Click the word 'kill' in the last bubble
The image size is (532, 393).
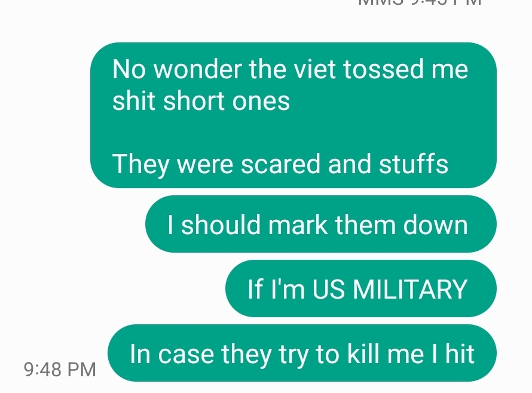click(x=363, y=354)
